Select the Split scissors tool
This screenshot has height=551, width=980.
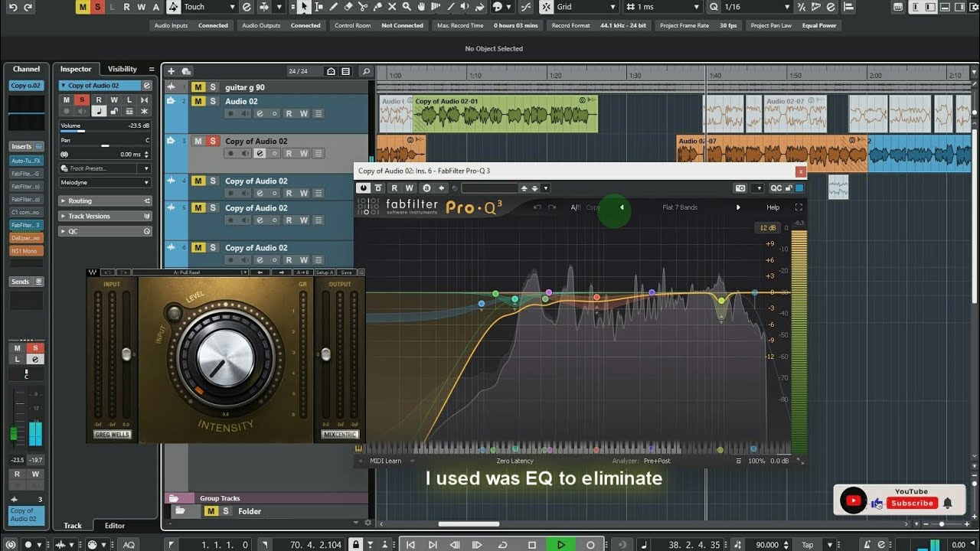(363, 7)
